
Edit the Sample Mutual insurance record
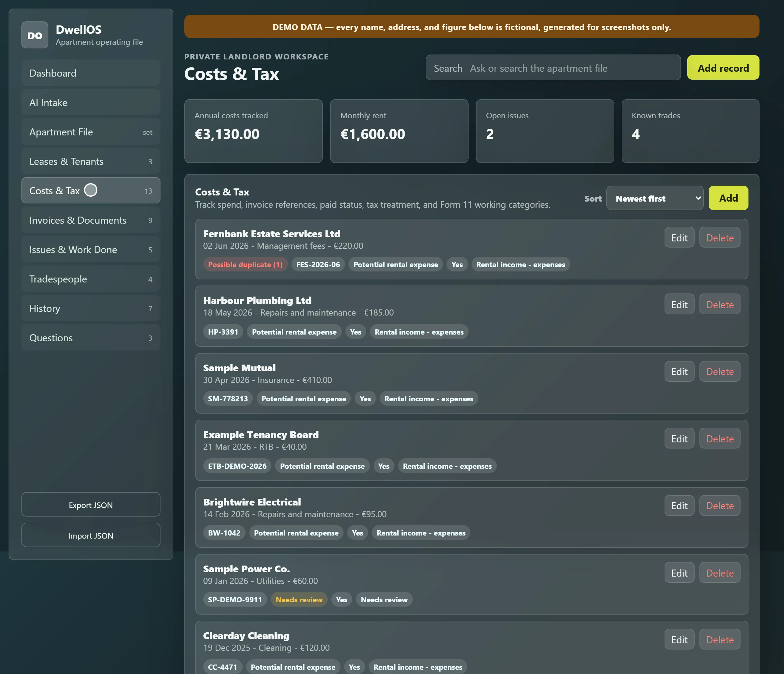point(679,372)
